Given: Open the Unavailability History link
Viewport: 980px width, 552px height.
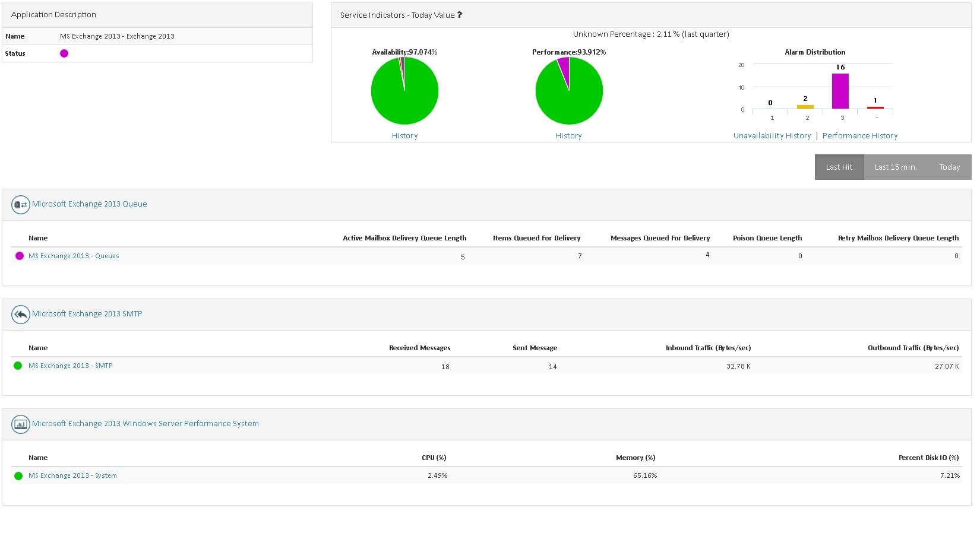Looking at the screenshot, I should (x=772, y=136).
